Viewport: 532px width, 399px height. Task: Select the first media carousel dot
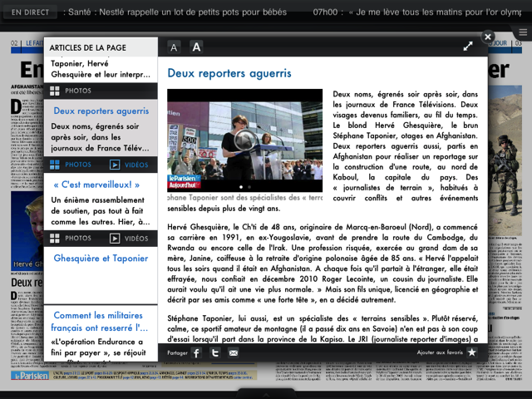(x=241, y=187)
